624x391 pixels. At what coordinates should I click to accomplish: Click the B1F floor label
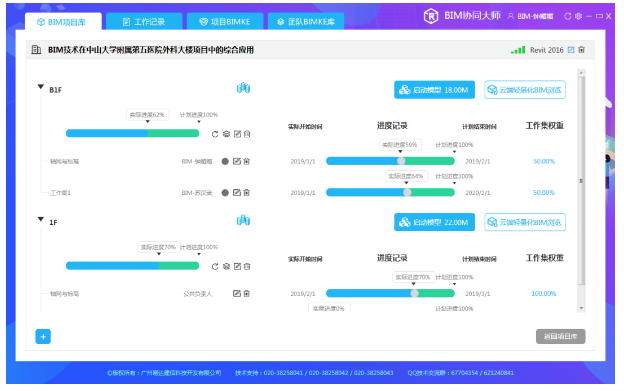[x=55, y=90]
